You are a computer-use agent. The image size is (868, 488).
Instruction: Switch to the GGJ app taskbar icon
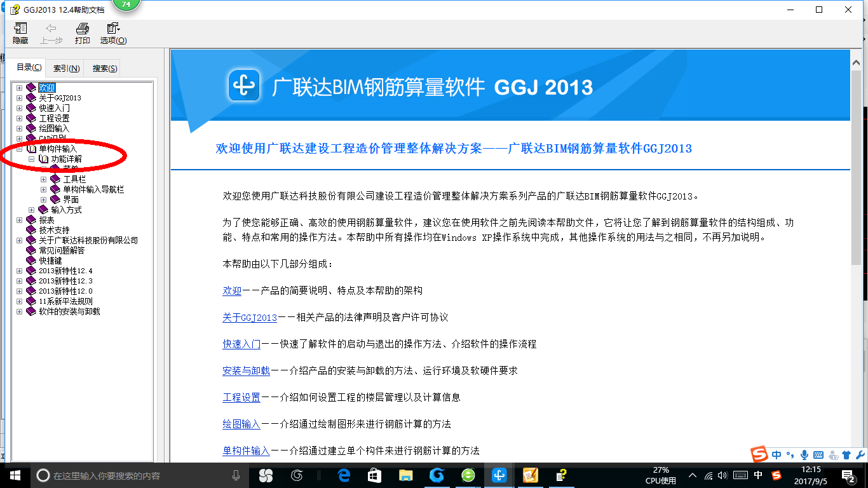point(499,475)
